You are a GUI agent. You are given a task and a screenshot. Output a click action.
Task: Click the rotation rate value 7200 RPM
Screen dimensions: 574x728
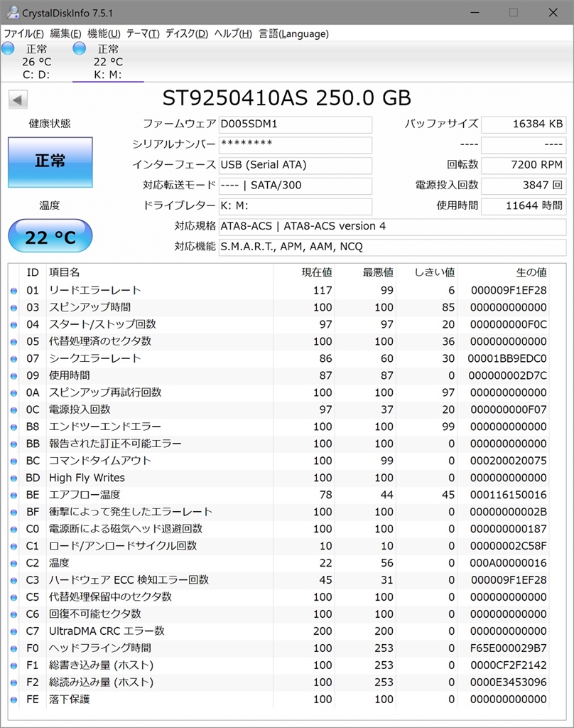(x=524, y=165)
